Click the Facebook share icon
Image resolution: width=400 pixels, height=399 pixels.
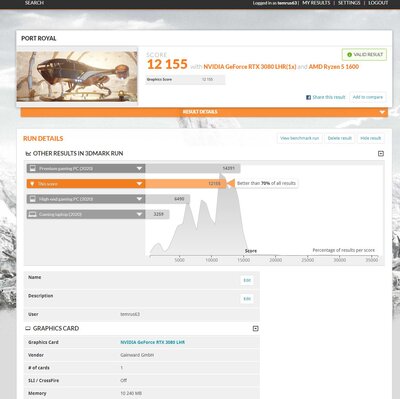[x=309, y=97]
